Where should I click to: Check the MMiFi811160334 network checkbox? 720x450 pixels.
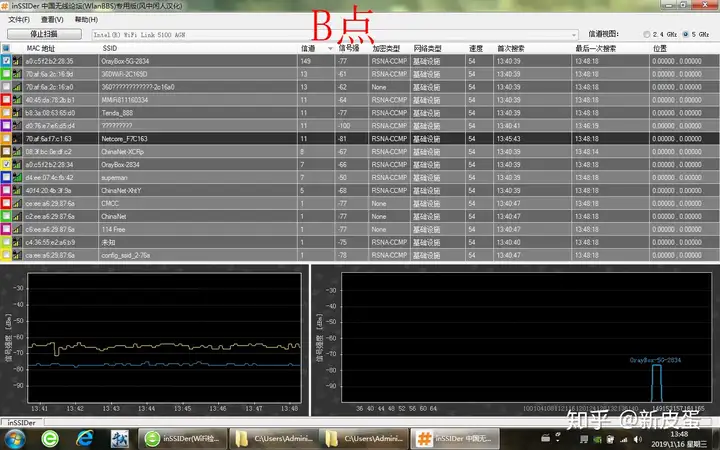[x=6, y=100]
